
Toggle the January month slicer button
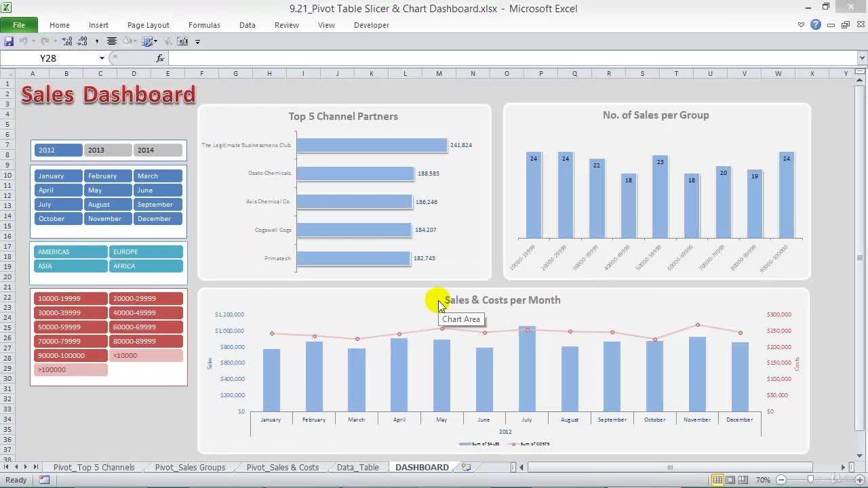tap(58, 176)
